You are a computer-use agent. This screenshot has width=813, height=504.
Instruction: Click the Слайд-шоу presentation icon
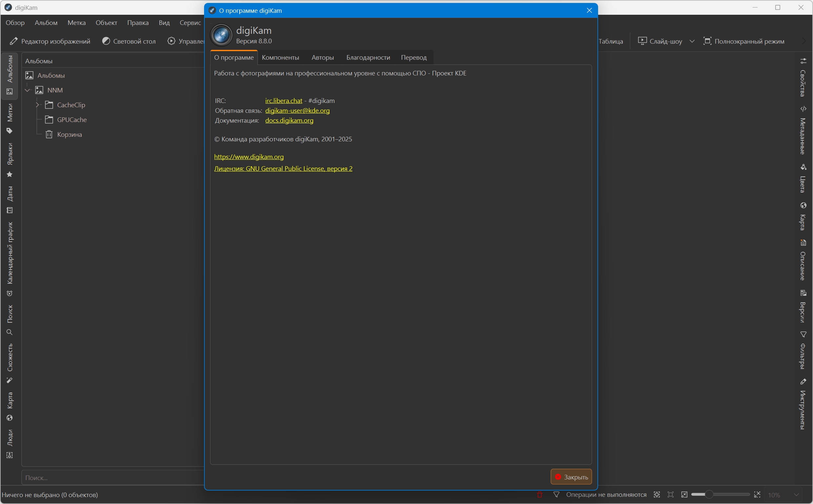click(x=642, y=41)
